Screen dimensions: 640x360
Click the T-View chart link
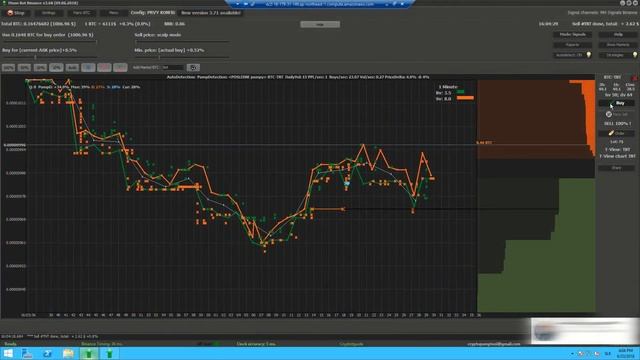(x=617, y=156)
